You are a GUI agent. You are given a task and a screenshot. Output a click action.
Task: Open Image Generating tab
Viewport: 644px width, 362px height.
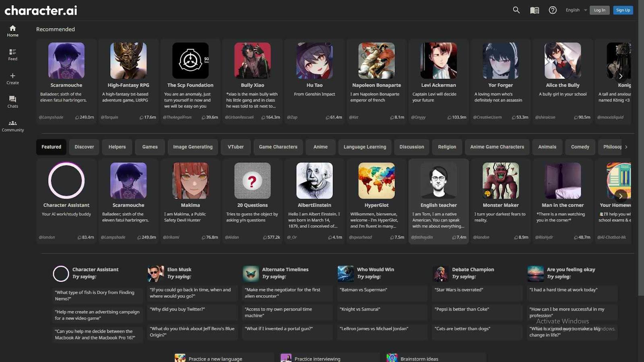coord(193,147)
